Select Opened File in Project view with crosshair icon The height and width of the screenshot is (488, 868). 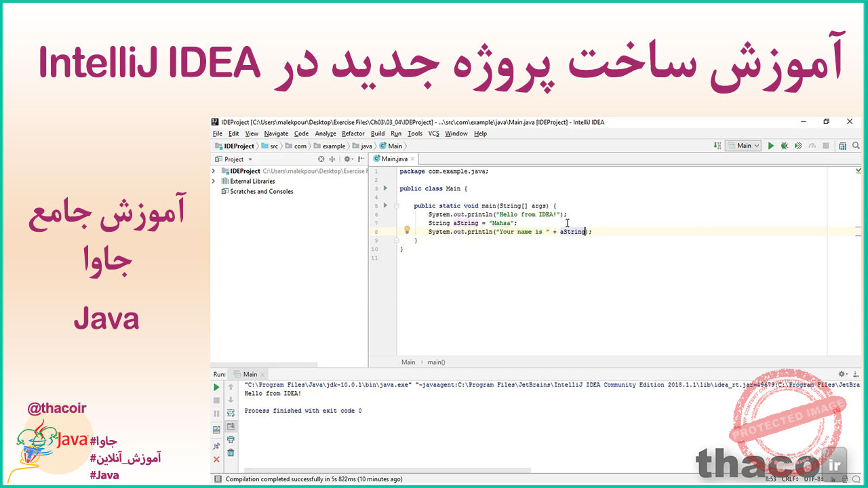click(321, 158)
